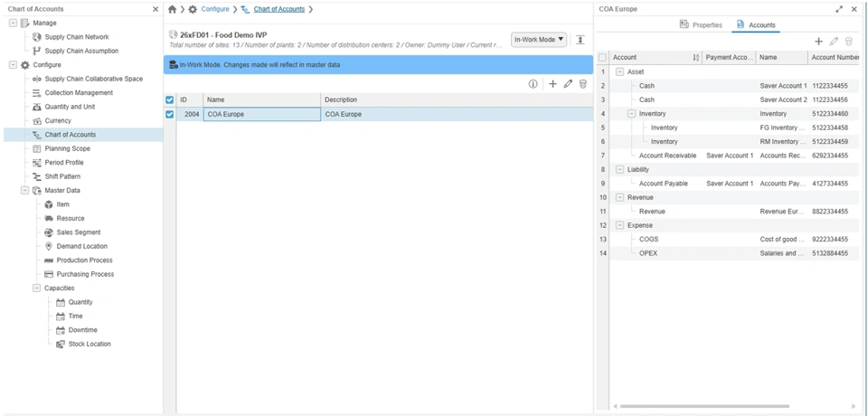Click the Collection Management icon
868x416 pixels.
point(36,93)
